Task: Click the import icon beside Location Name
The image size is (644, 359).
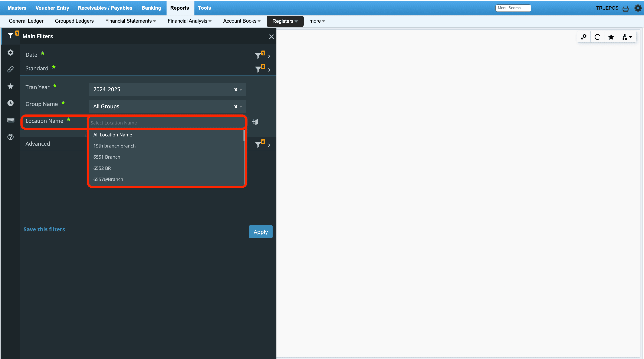Action: tap(255, 122)
